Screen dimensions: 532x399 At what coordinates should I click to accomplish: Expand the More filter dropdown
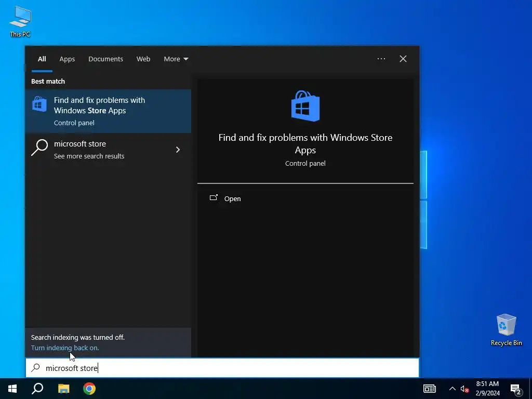pyautogui.click(x=176, y=59)
